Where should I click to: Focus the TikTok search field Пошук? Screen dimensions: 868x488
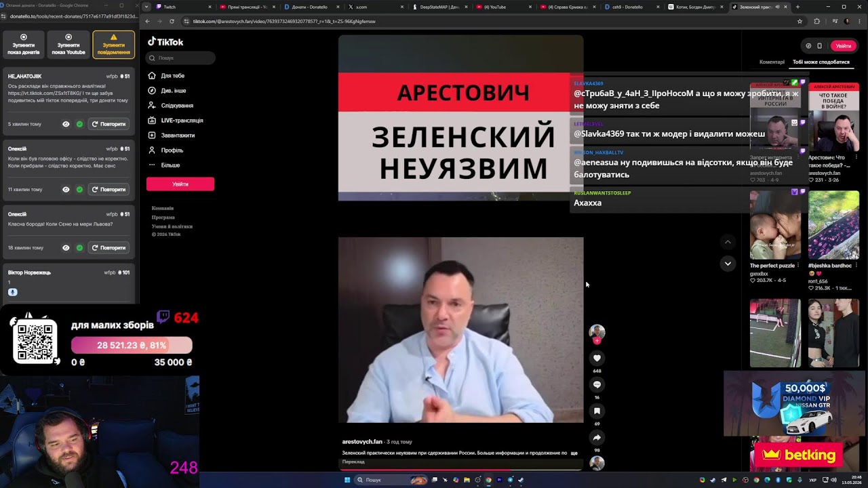pyautogui.click(x=180, y=58)
